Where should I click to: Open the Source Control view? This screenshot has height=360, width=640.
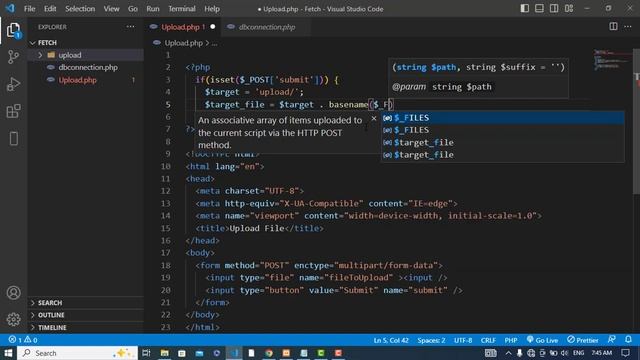point(13,57)
